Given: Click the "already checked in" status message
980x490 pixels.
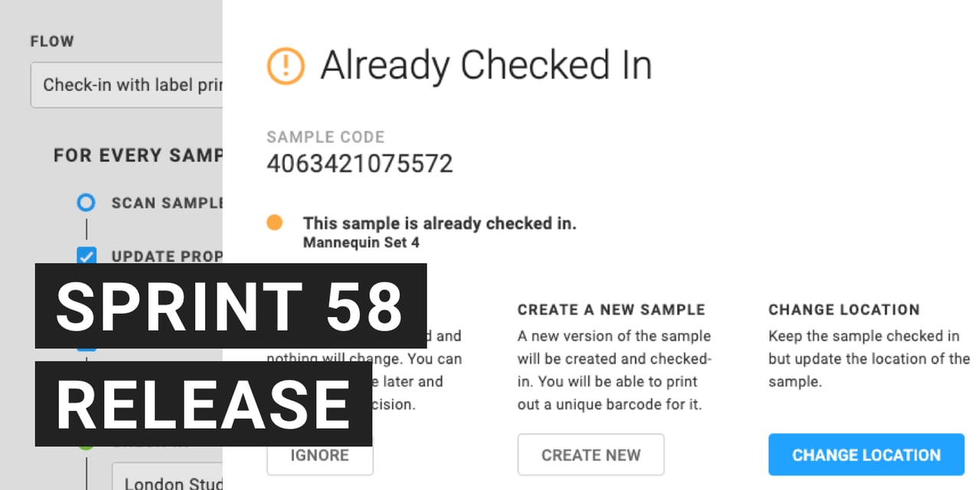Looking at the screenshot, I should tap(439, 224).
